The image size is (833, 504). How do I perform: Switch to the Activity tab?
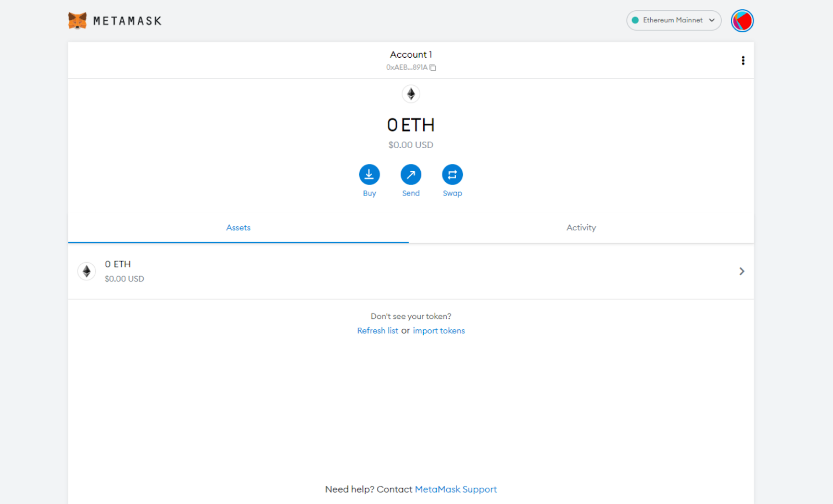click(x=581, y=227)
